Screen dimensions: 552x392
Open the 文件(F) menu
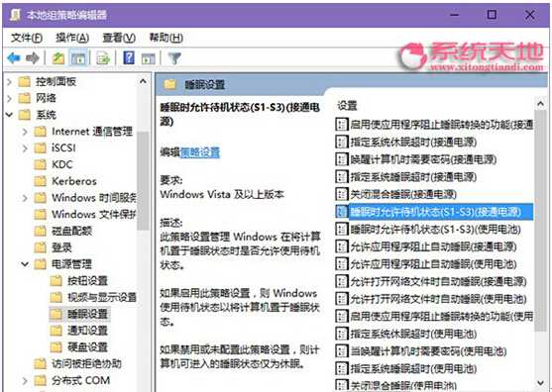[27, 38]
